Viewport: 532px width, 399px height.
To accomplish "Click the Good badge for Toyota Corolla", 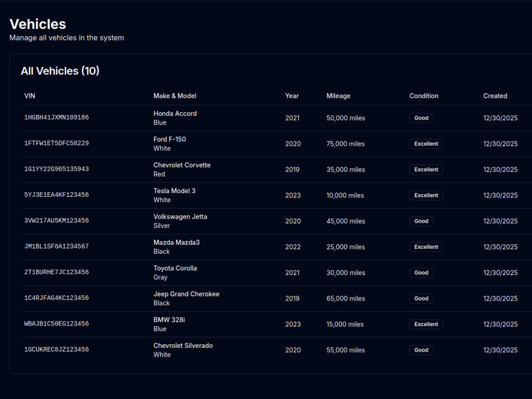I will pyautogui.click(x=421, y=273).
